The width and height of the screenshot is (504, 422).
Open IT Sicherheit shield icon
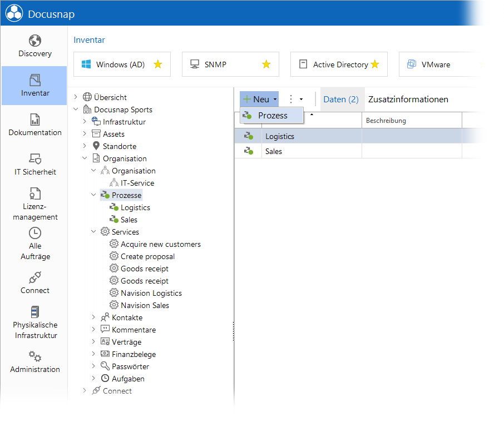(34, 159)
